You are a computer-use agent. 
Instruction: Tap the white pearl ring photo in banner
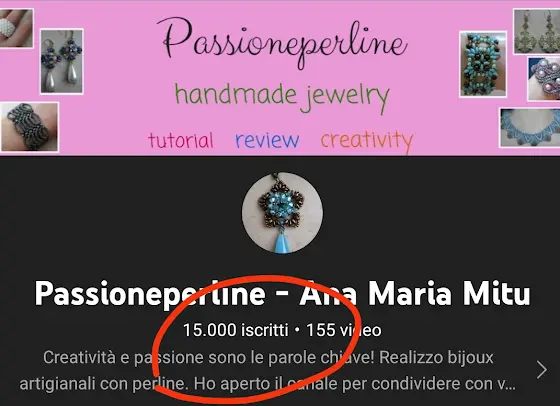click(x=16, y=28)
